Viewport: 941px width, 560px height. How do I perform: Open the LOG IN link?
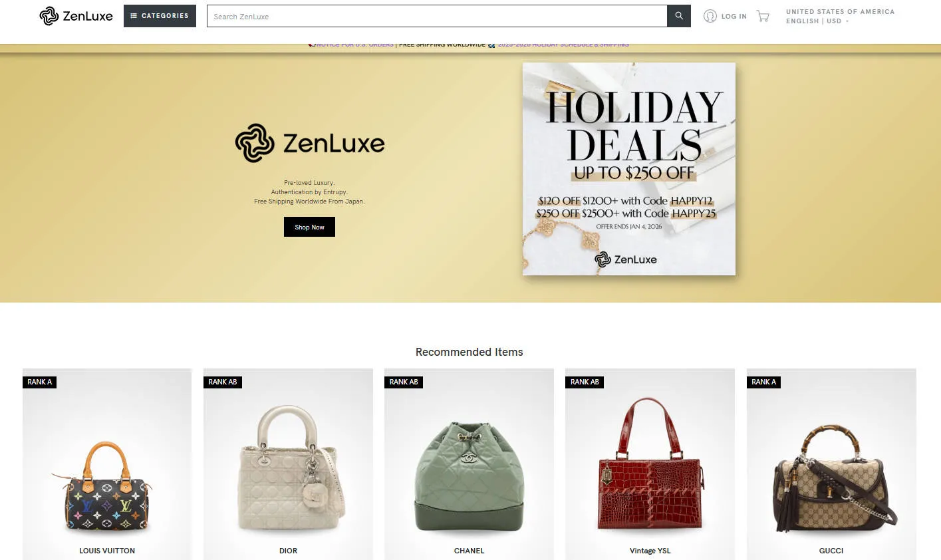pyautogui.click(x=734, y=17)
